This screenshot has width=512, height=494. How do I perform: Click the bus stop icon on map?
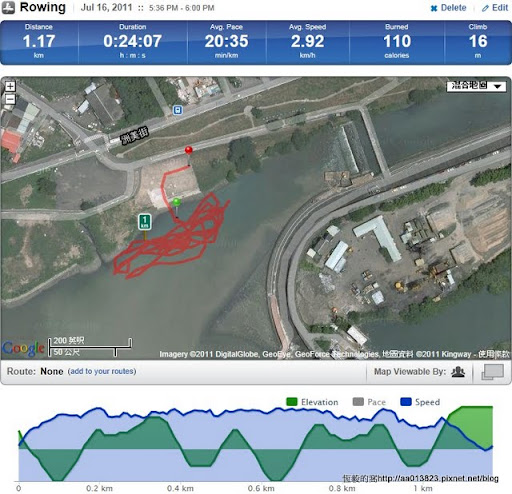tap(178, 110)
